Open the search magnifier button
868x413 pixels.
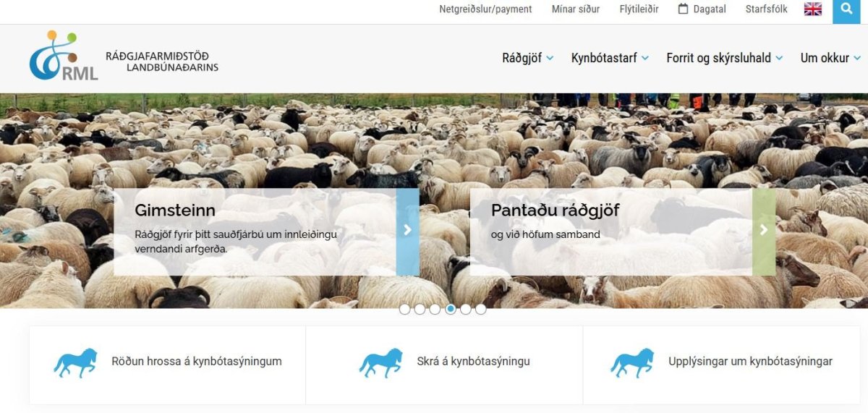click(846, 11)
